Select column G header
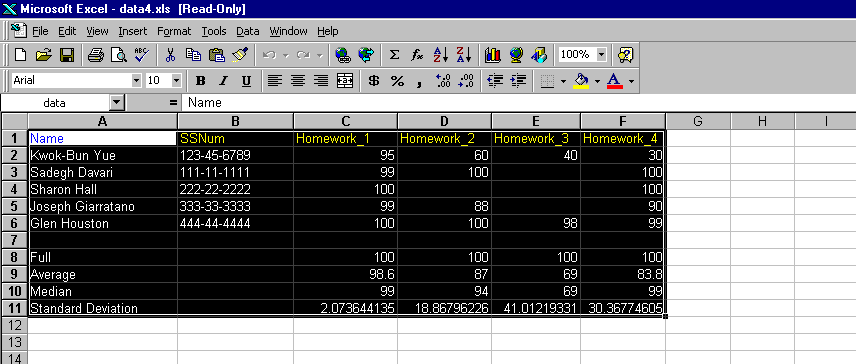Image resolution: width=856 pixels, height=364 pixels. [698, 121]
